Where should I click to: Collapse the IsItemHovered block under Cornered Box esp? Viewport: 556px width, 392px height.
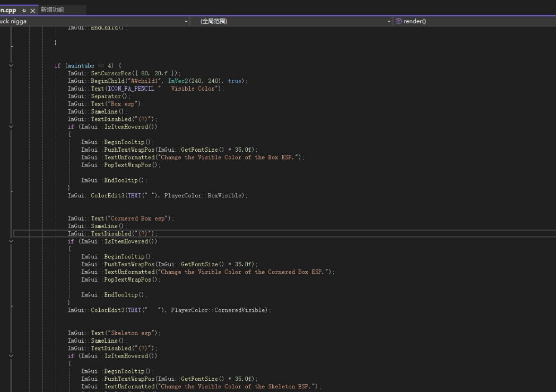(11, 241)
